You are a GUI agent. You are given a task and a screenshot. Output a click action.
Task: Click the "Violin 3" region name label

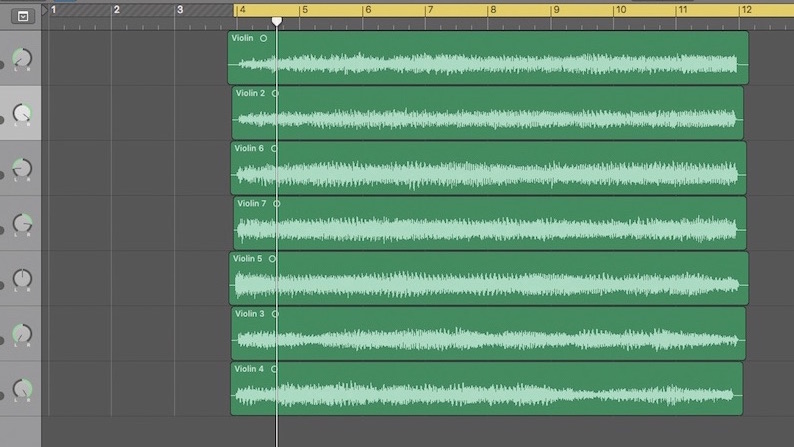(250, 314)
